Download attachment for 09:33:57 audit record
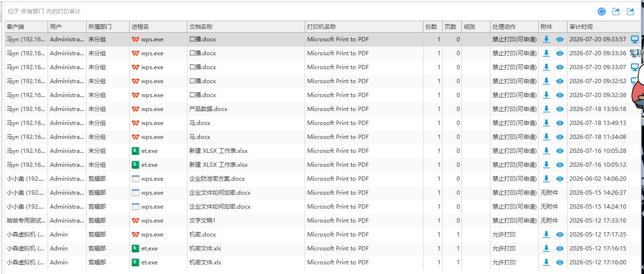Image resolution: width=644 pixels, height=274 pixels. click(546, 39)
